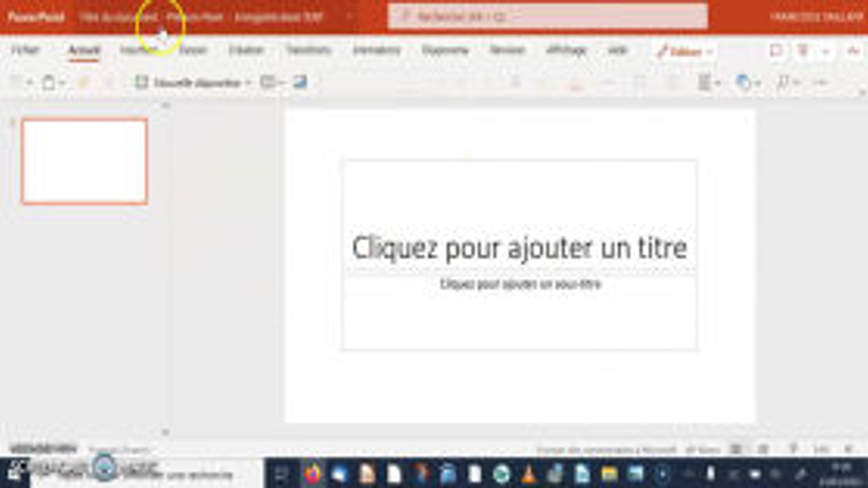Click inside the Rechercher search box
Viewport: 868px width, 488px height.
pyautogui.click(x=548, y=17)
